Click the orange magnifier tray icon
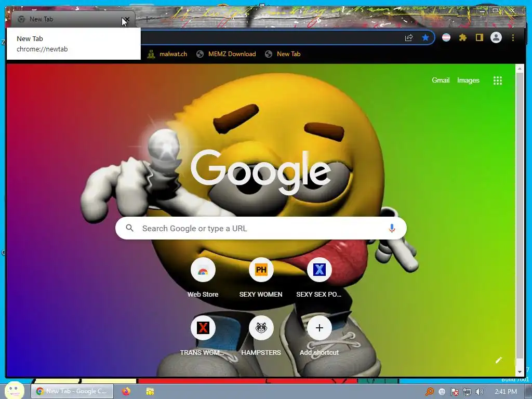 tap(430, 392)
